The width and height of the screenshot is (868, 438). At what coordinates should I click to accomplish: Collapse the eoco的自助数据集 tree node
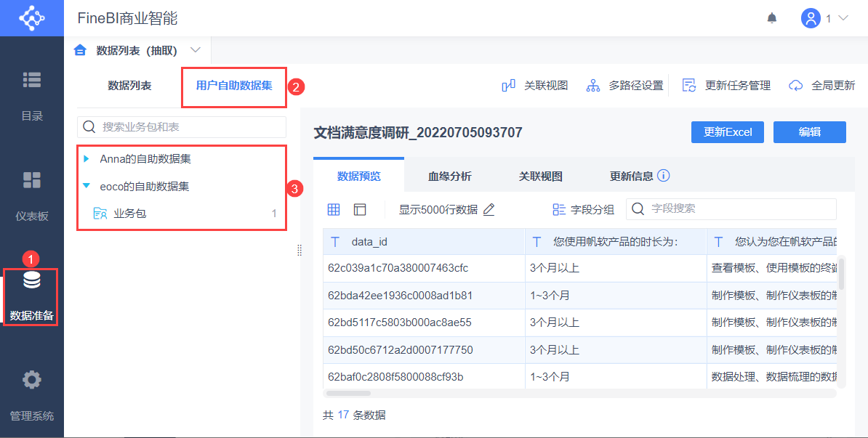(86, 187)
